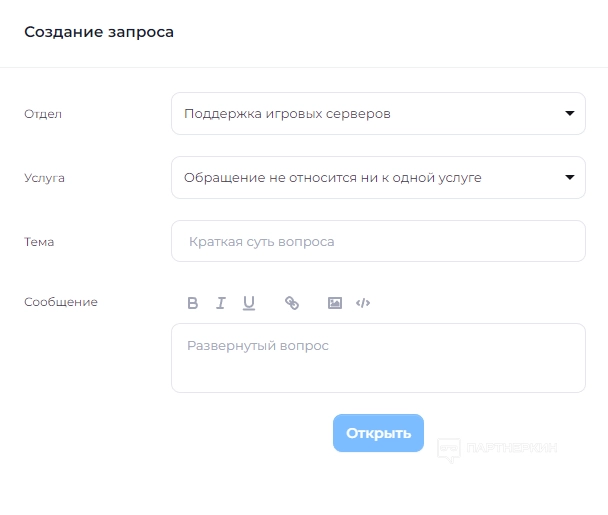Image resolution: width=608 pixels, height=515 pixels.
Task: Expand the Услуга service dropdown
Action: point(378,178)
